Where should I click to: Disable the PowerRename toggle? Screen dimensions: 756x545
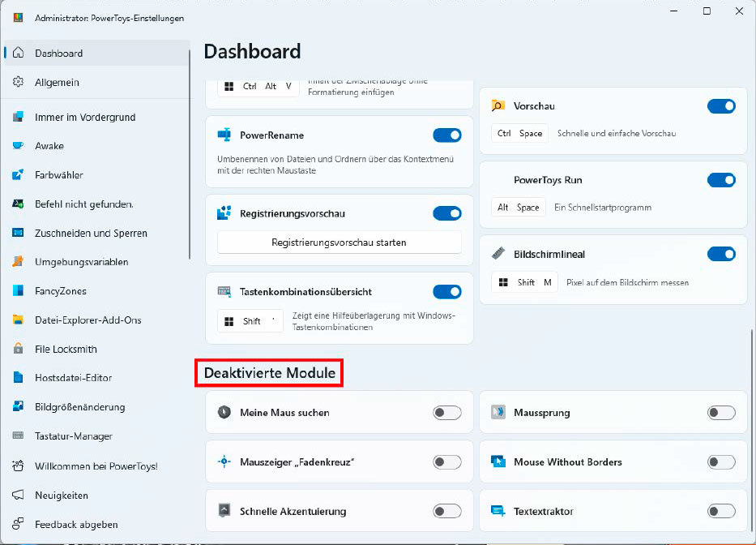coord(447,135)
